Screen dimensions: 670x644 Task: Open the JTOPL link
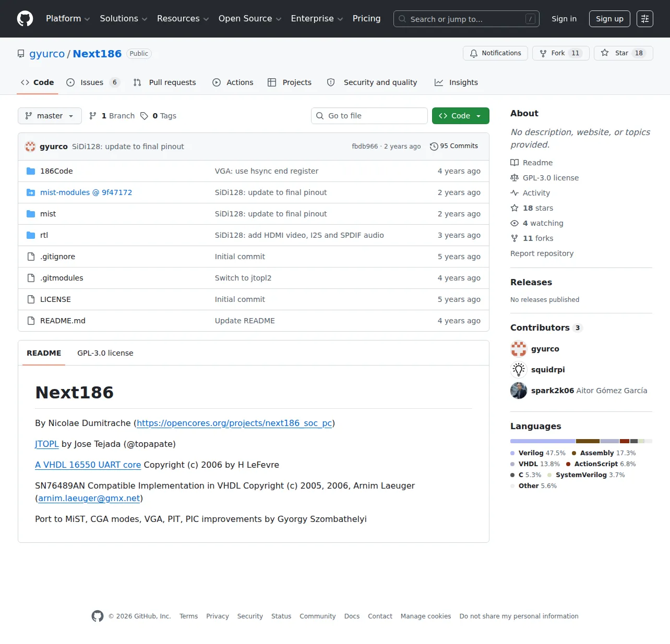pyautogui.click(x=47, y=444)
